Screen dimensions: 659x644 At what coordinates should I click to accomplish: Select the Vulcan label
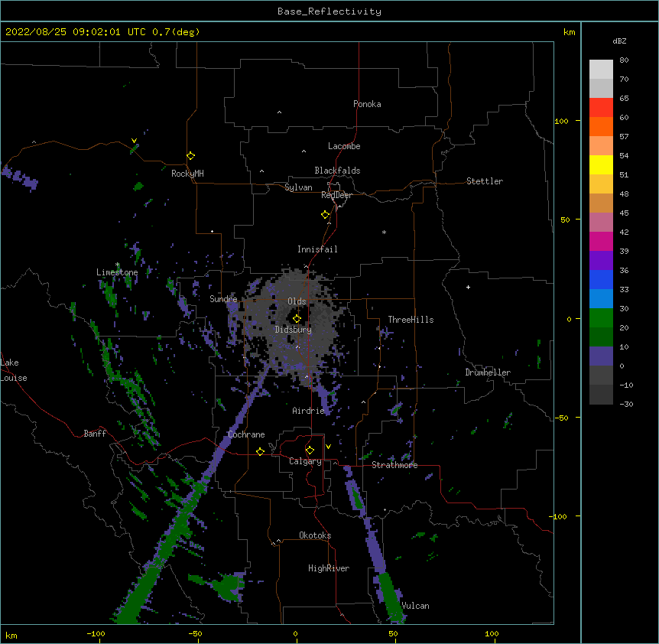tap(415, 606)
